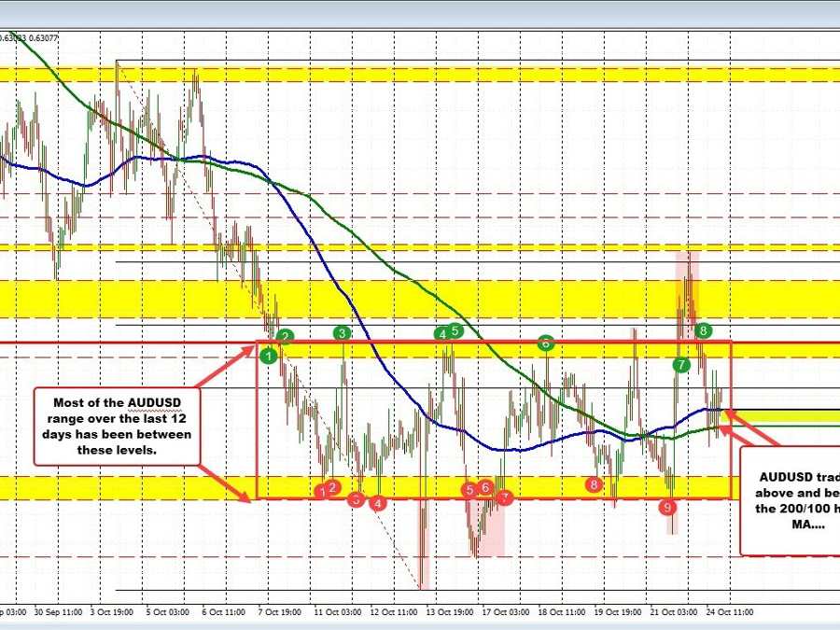Image resolution: width=840 pixels, height=630 pixels.
Task: Click the green circle marker numbered 1
Action: pyautogui.click(x=269, y=354)
